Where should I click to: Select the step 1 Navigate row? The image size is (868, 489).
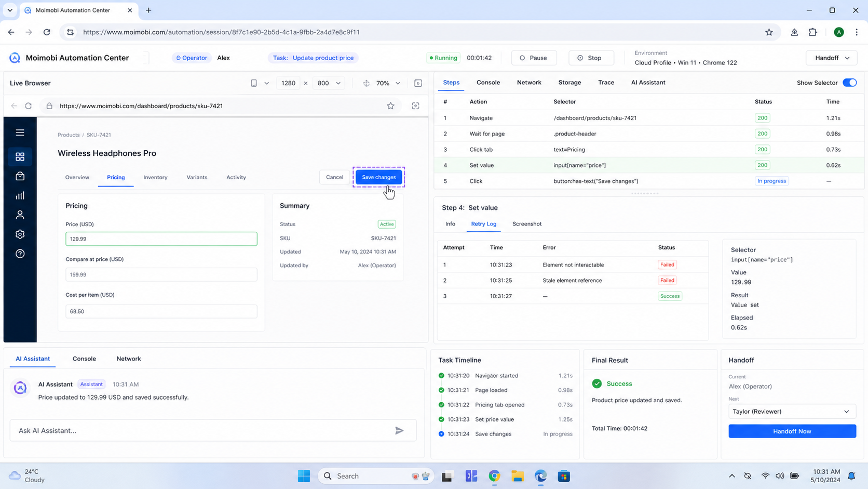pyautogui.click(x=649, y=118)
